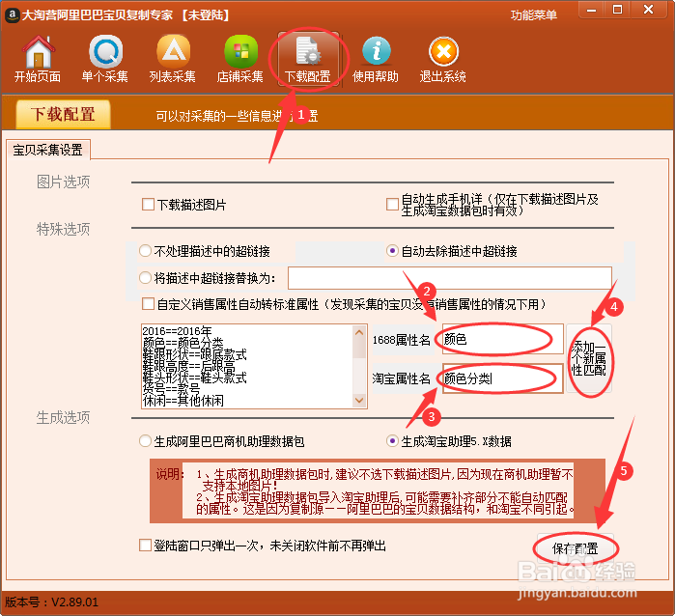Viewport: 675px width, 616px height.
Task: Click the 添加一个新属性匹配 button
Action: click(x=589, y=358)
